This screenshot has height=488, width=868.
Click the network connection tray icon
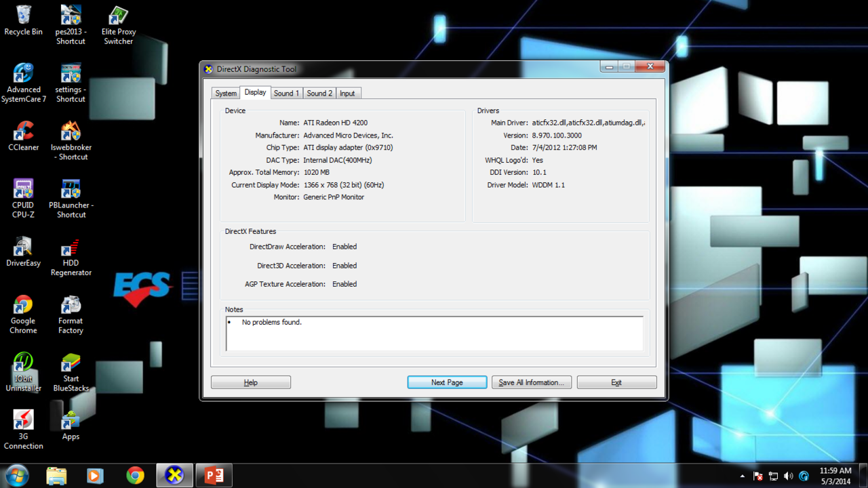[x=773, y=476]
